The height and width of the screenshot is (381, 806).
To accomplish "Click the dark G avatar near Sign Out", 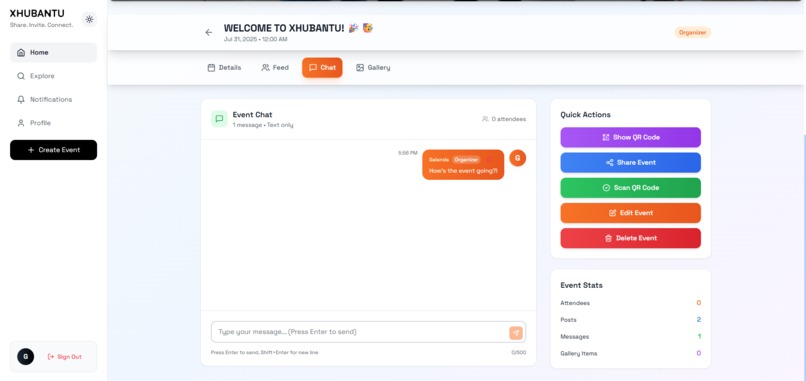I will pyautogui.click(x=26, y=357).
